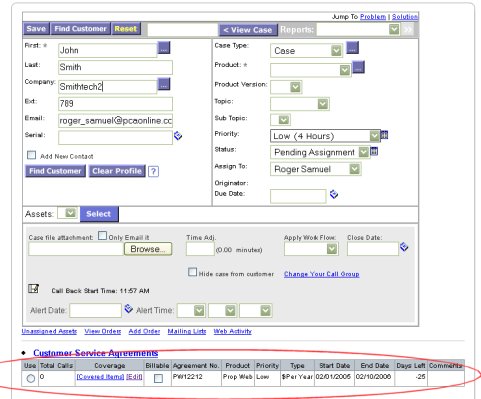Click the Email input field
The width and height of the screenshot is (481, 399).
click(x=115, y=121)
